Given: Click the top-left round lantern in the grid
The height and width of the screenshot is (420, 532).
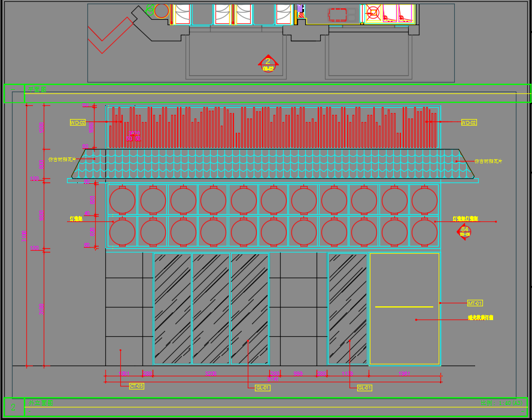Looking at the screenshot, I should 123,200.
